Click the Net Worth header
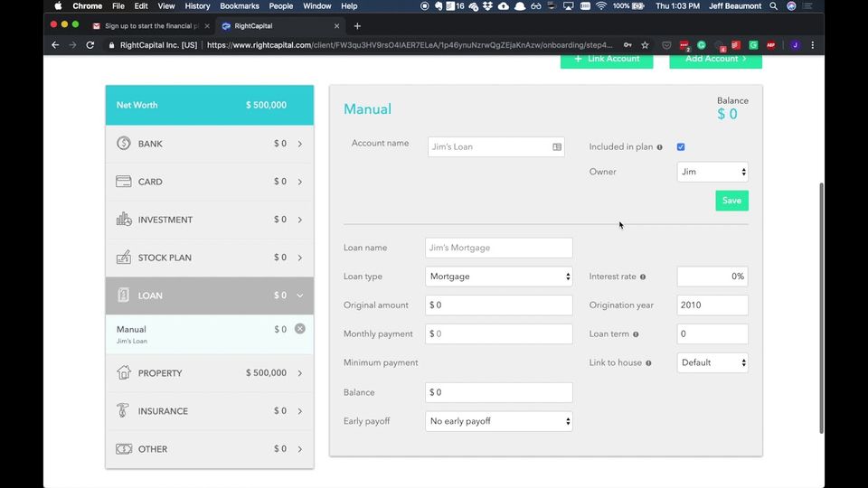This screenshot has width=868, height=488. click(x=209, y=105)
